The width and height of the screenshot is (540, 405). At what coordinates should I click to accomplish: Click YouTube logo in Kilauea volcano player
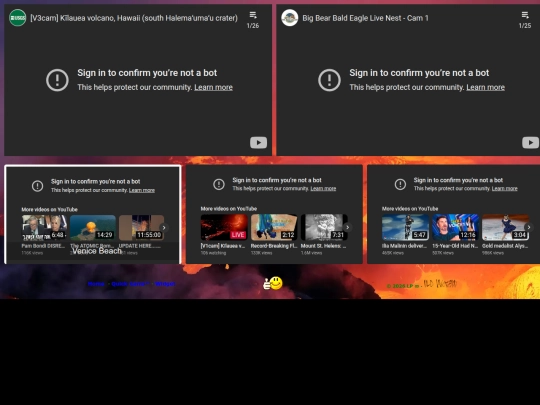[258, 143]
